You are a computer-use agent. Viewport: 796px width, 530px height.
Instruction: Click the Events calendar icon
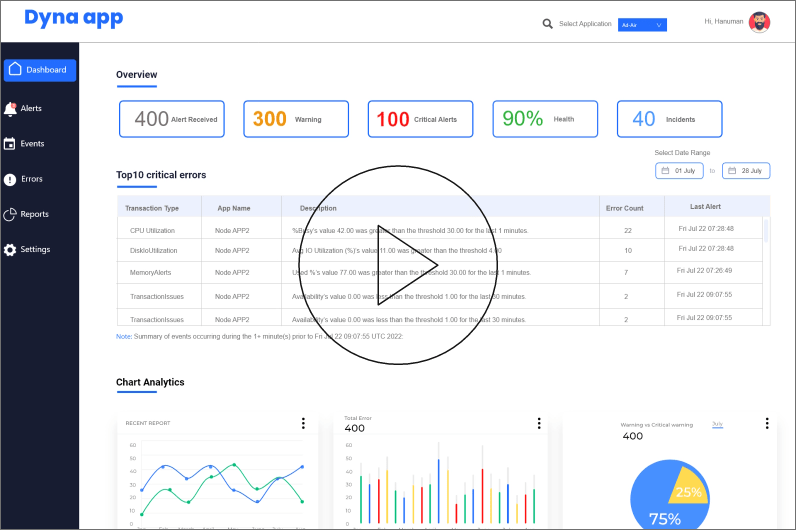(9, 144)
